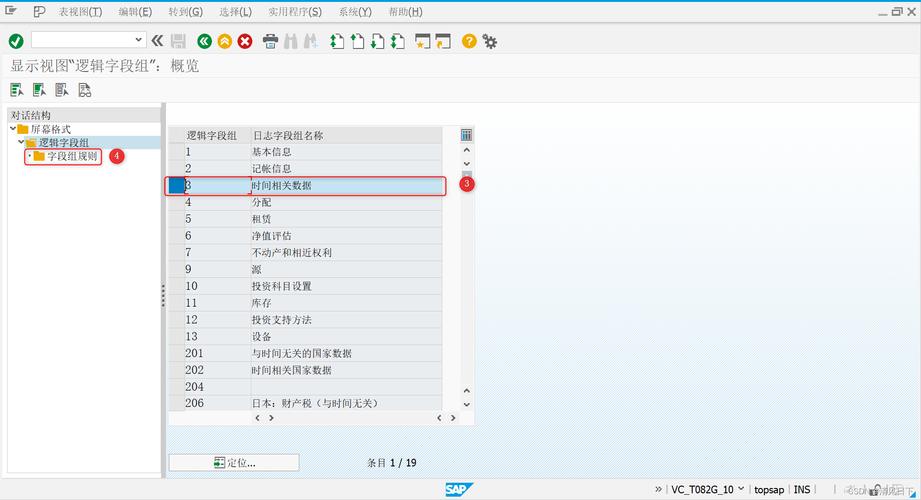Image resolution: width=921 pixels, height=500 pixels.
Task: Click the Find Next binoculars icon
Action: click(310, 41)
